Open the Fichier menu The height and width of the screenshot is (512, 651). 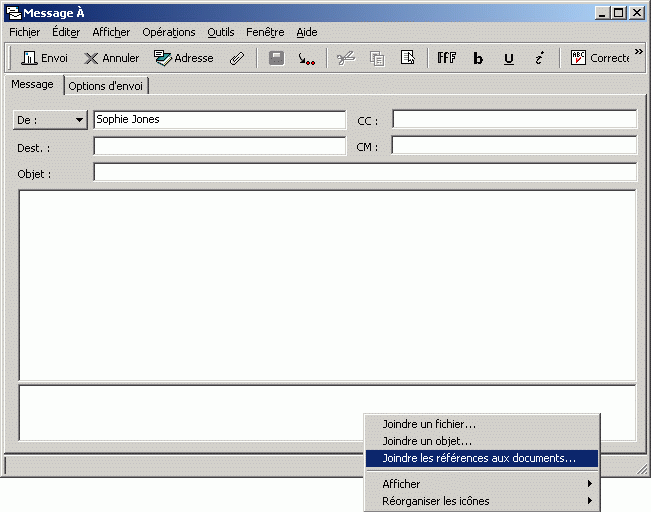point(24,32)
